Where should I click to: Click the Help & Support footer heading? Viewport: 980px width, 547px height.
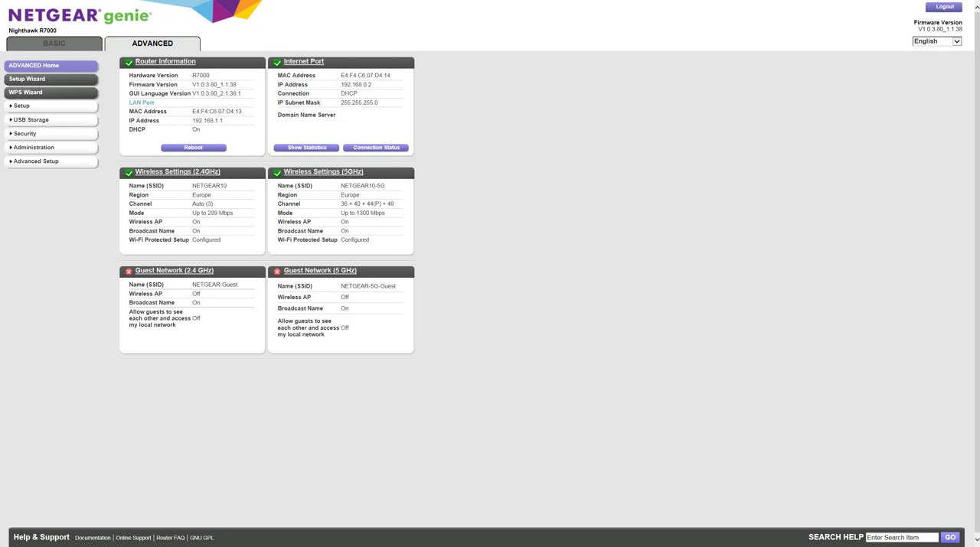point(41,537)
